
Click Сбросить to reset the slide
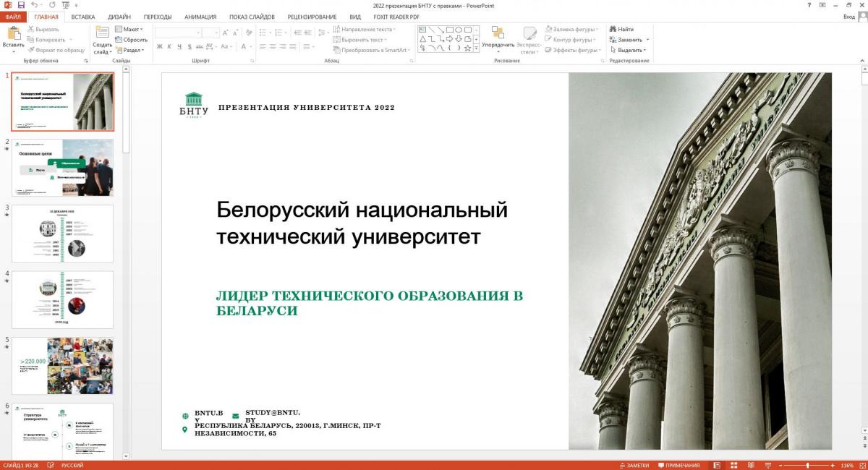pos(131,40)
